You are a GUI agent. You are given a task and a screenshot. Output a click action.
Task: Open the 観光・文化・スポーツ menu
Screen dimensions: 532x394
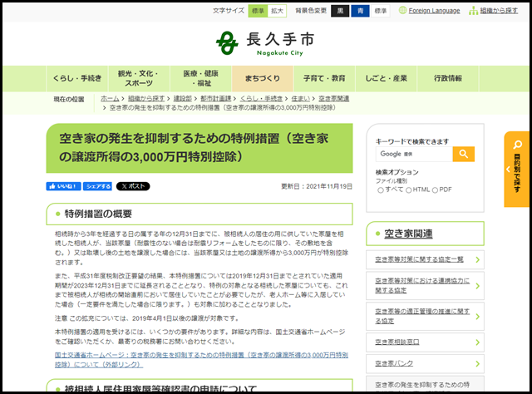click(139, 78)
